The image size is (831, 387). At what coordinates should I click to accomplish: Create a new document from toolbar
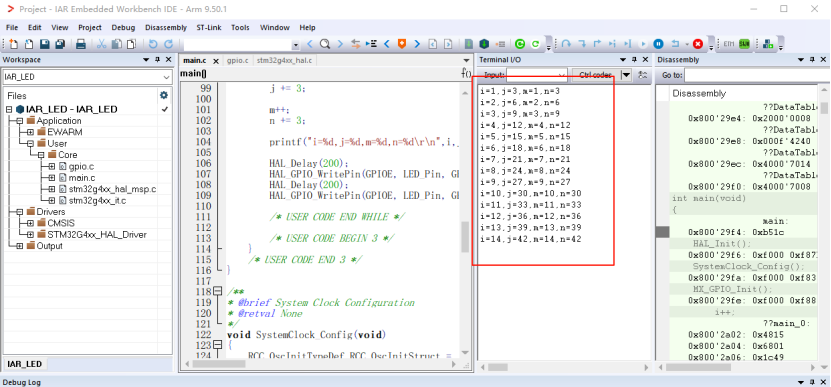point(13,44)
